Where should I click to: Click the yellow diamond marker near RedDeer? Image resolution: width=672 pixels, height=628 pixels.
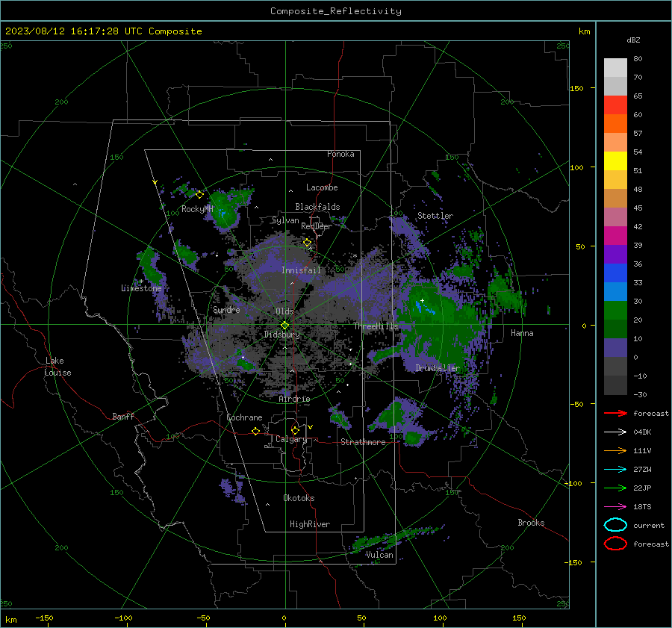pyautogui.click(x=307, y=243)
